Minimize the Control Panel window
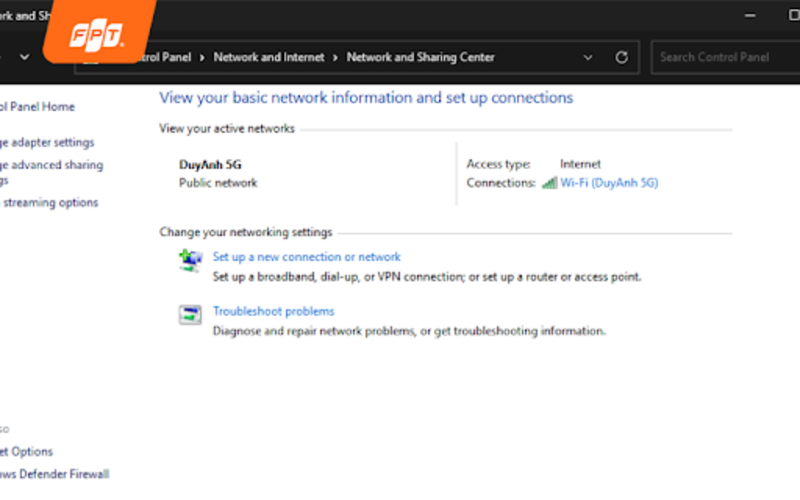The image size is (800, 500). click(750, 15)
